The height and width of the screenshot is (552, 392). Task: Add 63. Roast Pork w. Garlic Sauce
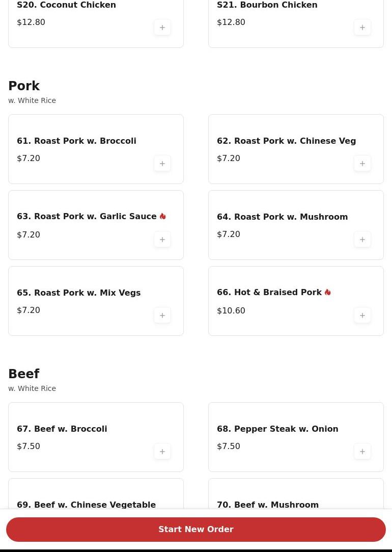pyautogui.click(x=162, y=240)
